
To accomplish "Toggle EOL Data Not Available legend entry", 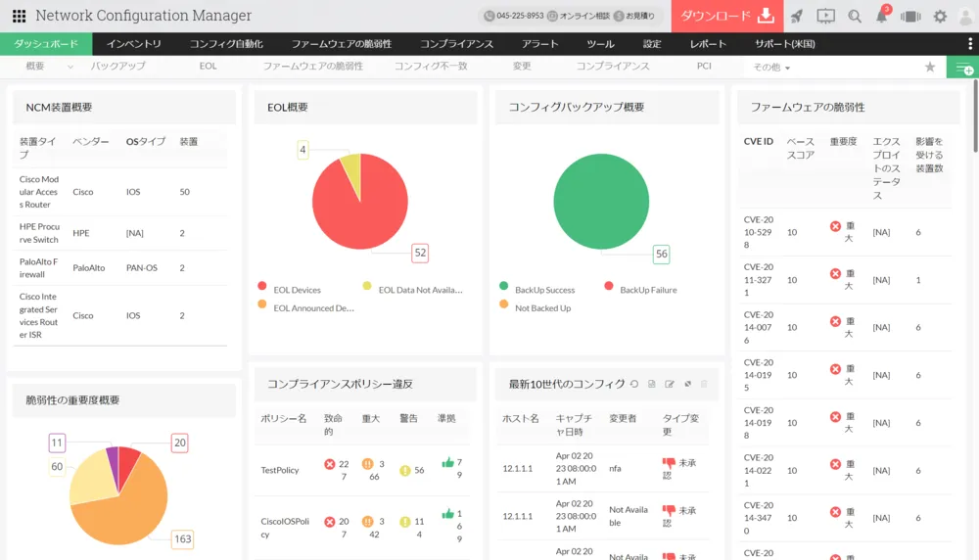I will tap(413, 290).
